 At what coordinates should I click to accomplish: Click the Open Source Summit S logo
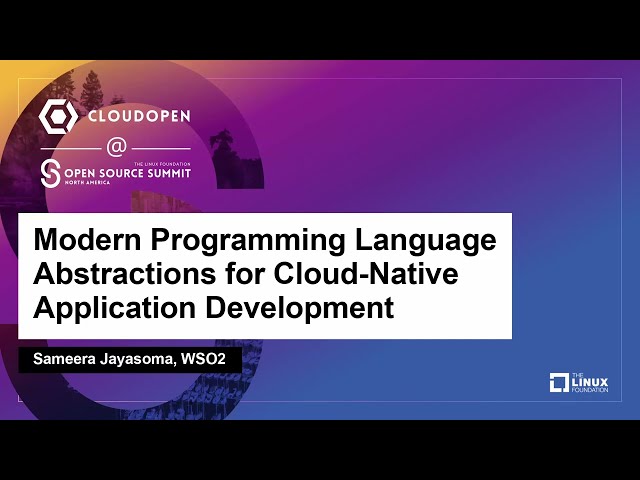coord(51,173)
